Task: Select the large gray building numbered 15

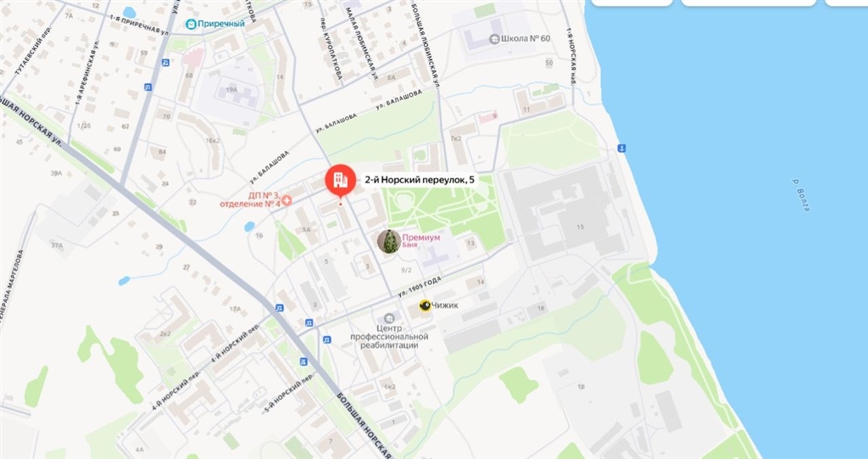Action: pos(565,214)
